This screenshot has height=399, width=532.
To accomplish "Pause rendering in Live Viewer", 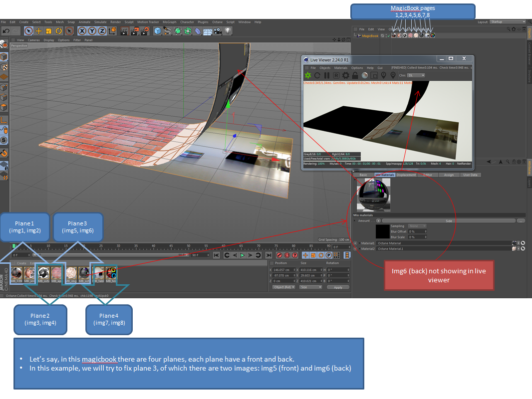I will (x=327, y=75).
